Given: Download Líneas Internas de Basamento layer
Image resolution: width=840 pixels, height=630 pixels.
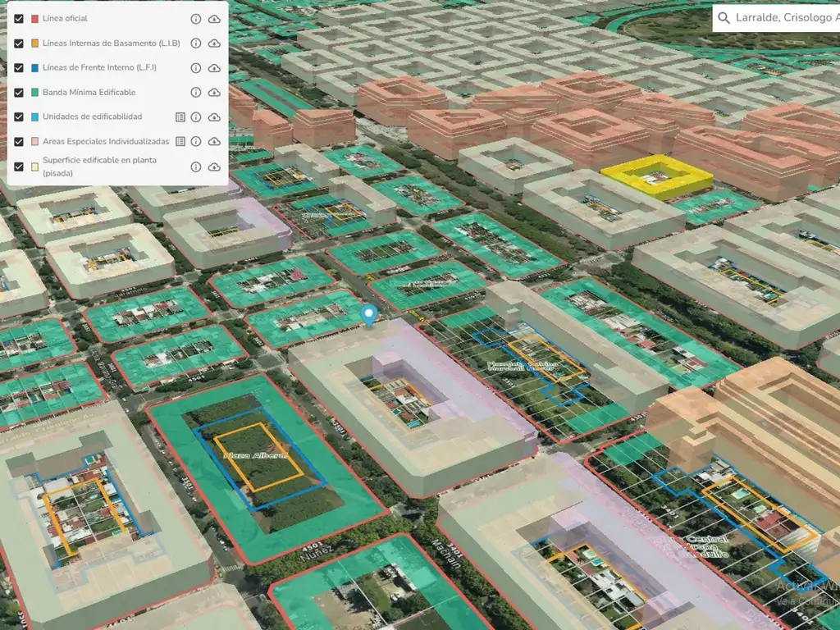Looking at the screenshot, I should pyautogui.click(x=214, y=43).
